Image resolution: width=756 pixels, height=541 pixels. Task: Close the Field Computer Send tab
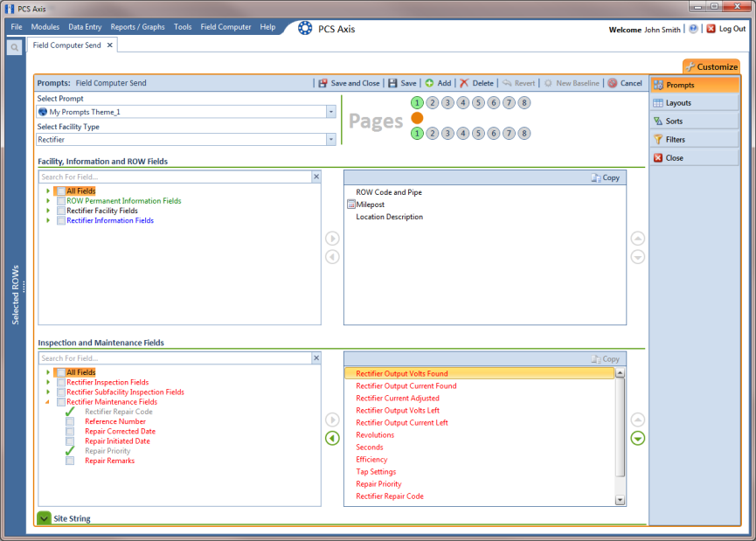tap(110, 45)
